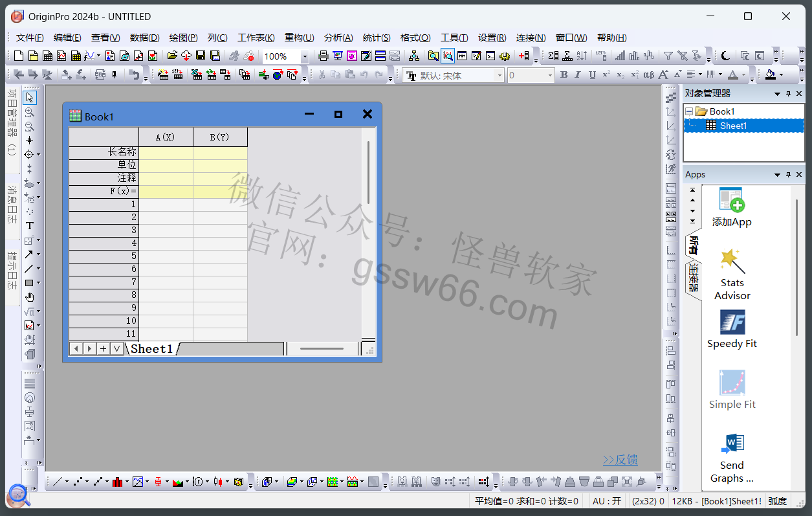Open a file with the yellow folder icon
The height and width of the screenshot is (516, 812).
point(172,56)
